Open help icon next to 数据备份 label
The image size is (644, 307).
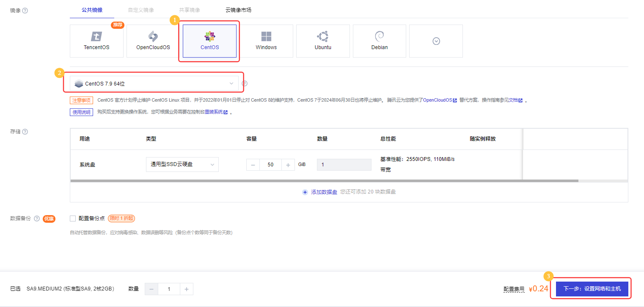click(x=37, y=218)
